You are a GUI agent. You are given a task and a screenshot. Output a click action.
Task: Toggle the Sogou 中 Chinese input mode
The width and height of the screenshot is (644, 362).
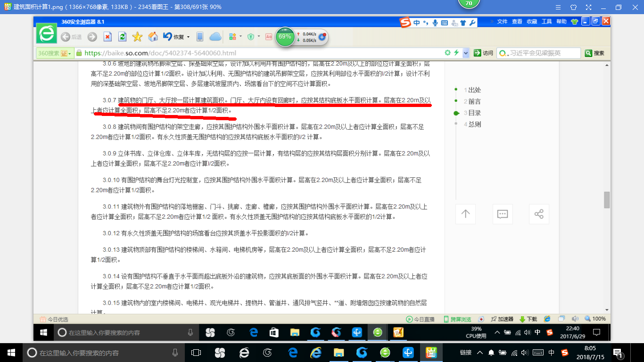point(417,23)
